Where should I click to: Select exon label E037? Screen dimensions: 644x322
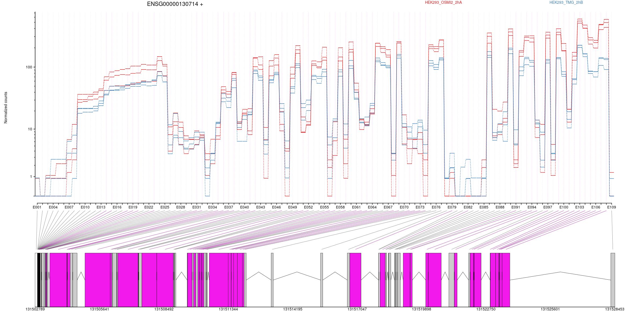[x=229, y=207]
